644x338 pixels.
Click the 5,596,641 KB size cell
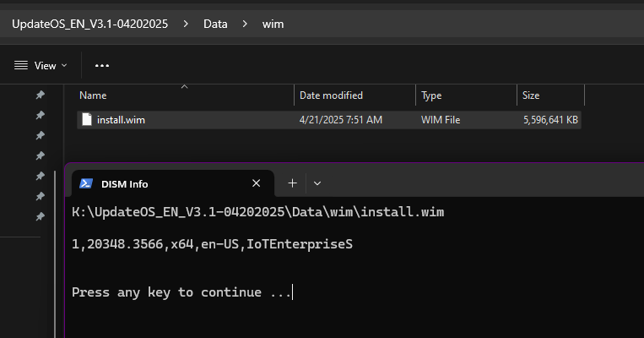(x=550, y=120)
